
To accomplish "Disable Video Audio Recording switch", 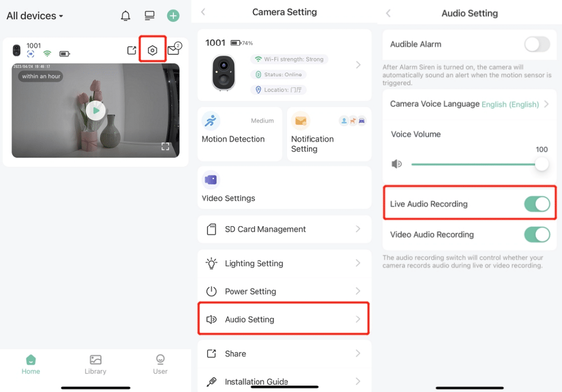I will click(537, 235).
